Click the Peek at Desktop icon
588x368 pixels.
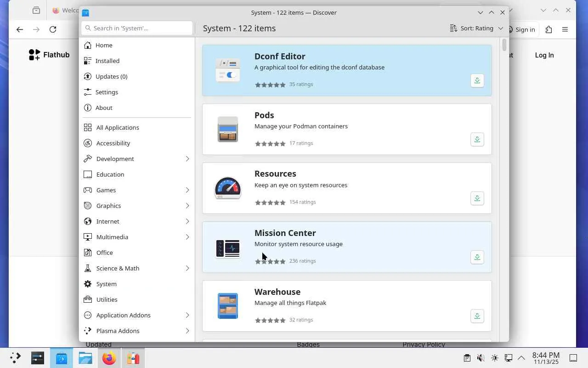(x=573, y=358)
